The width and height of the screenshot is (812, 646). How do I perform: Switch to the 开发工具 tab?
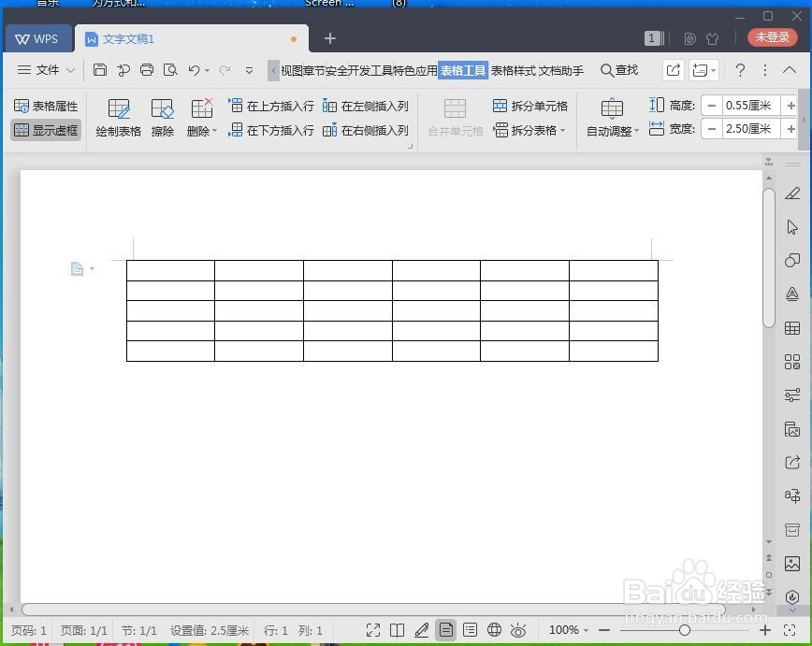pyautogui.click(x=370, y=70)
